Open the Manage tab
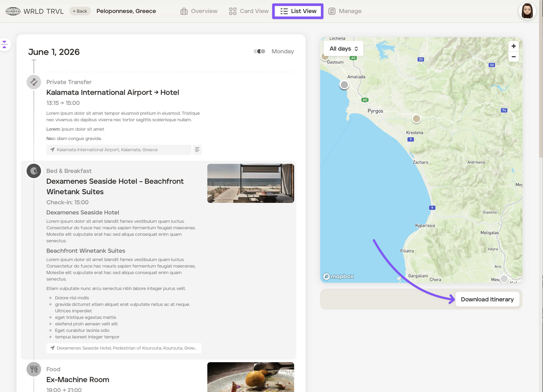The height and width of the screenshot is (392, 543). [x=345, y=11]
